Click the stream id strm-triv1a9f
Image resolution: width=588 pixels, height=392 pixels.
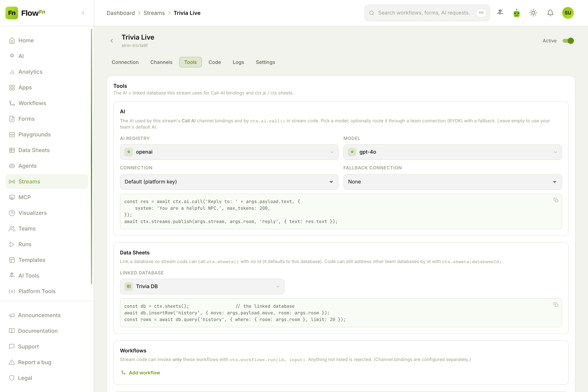point(134,45)
